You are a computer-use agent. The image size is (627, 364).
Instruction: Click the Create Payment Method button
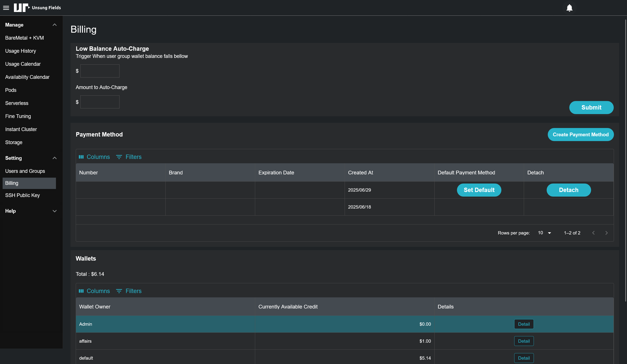580,135
